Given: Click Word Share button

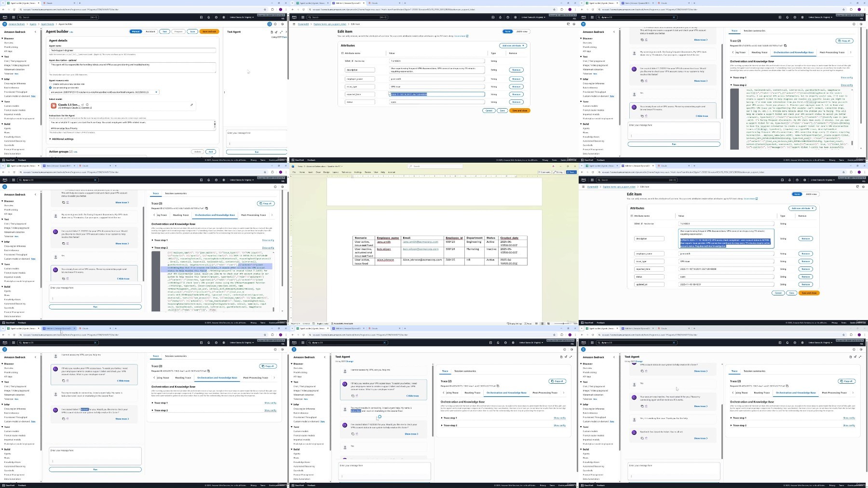Looking at the screenshot, I should 571,172.
